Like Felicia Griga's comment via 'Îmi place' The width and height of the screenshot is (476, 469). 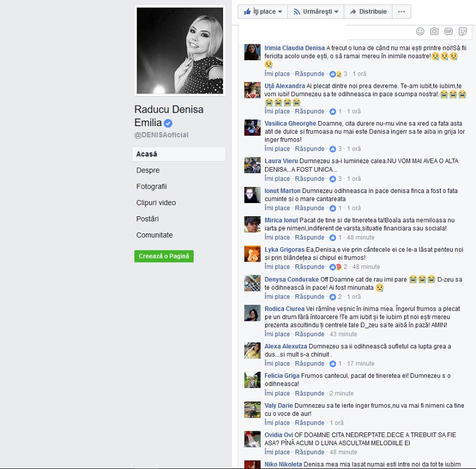pos(277,394)
